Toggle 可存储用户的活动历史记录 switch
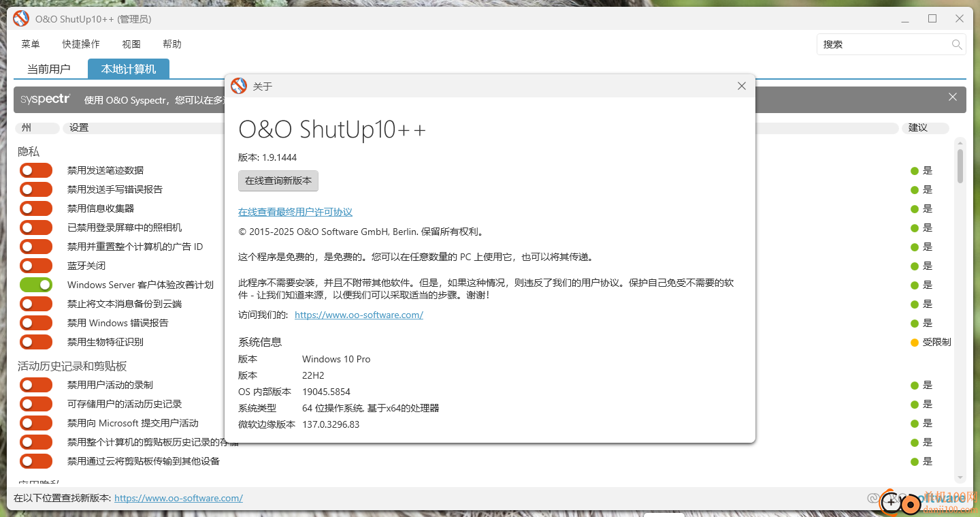The height and width of the screenshot is (517, 980). 36,404
